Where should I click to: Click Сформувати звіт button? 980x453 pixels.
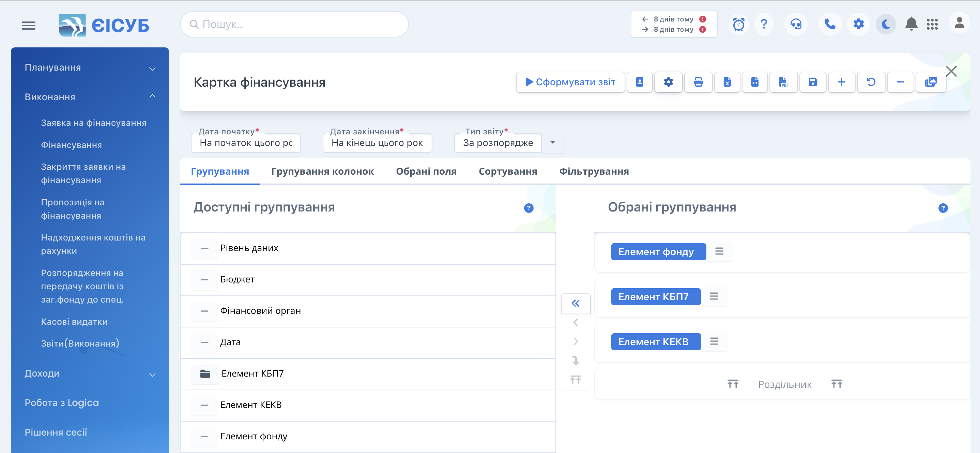[570, 82]
